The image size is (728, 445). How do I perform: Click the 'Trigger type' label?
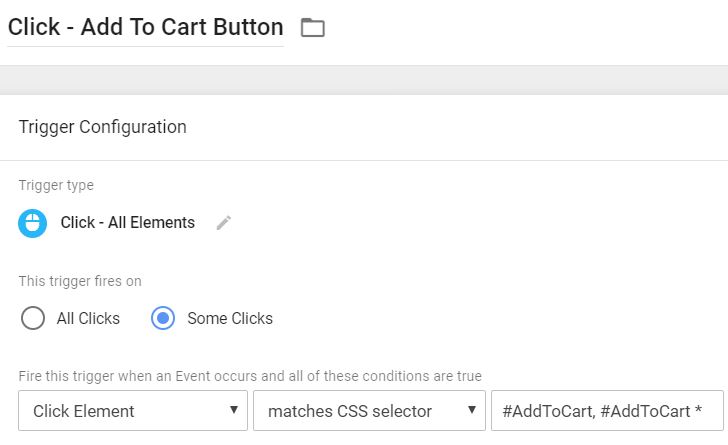(56, 185)
